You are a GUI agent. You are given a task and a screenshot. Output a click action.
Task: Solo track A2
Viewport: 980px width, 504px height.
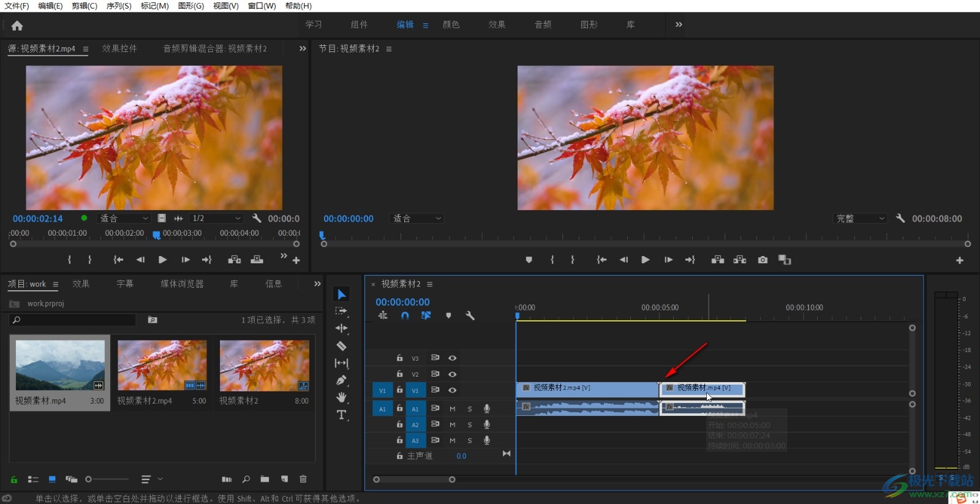470,424
